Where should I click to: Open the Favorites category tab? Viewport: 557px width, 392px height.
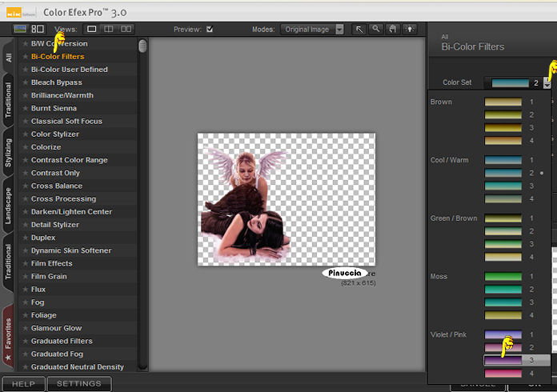tap(8, 335)
